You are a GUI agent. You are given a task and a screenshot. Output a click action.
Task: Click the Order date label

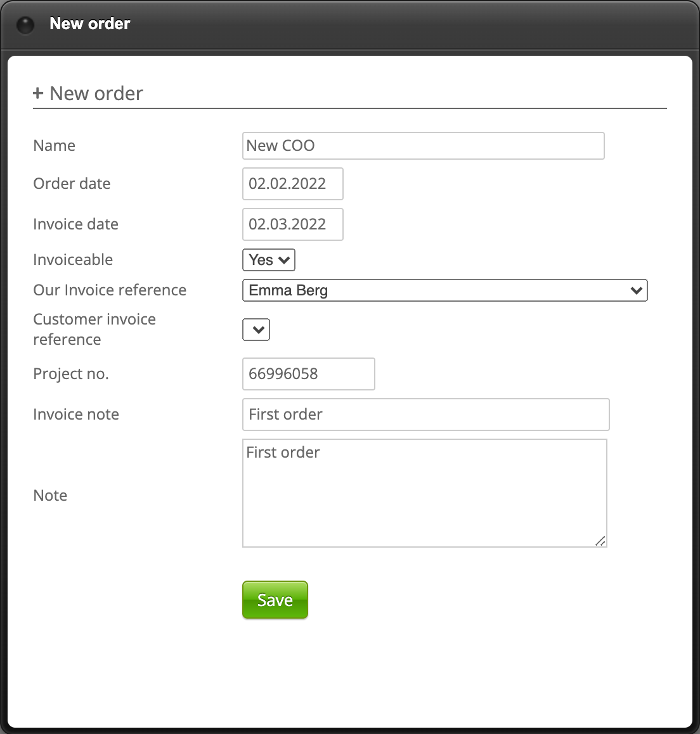tap(72, 184)
